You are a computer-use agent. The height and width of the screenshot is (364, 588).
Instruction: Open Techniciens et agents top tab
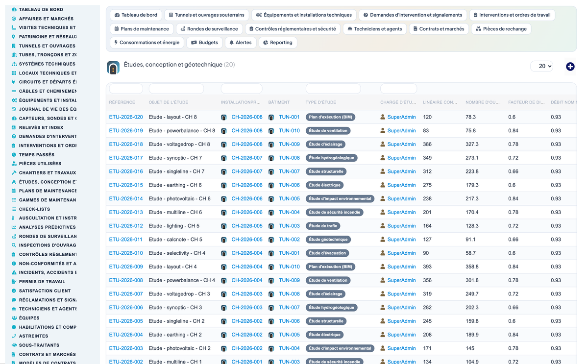[374, 29]
